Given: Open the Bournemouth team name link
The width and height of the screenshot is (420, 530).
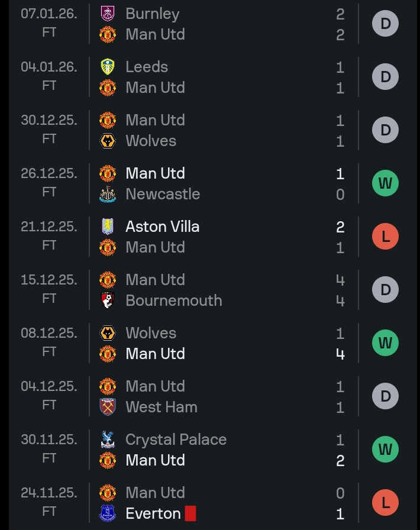Looking at the screenshot, I should (174, 300).
